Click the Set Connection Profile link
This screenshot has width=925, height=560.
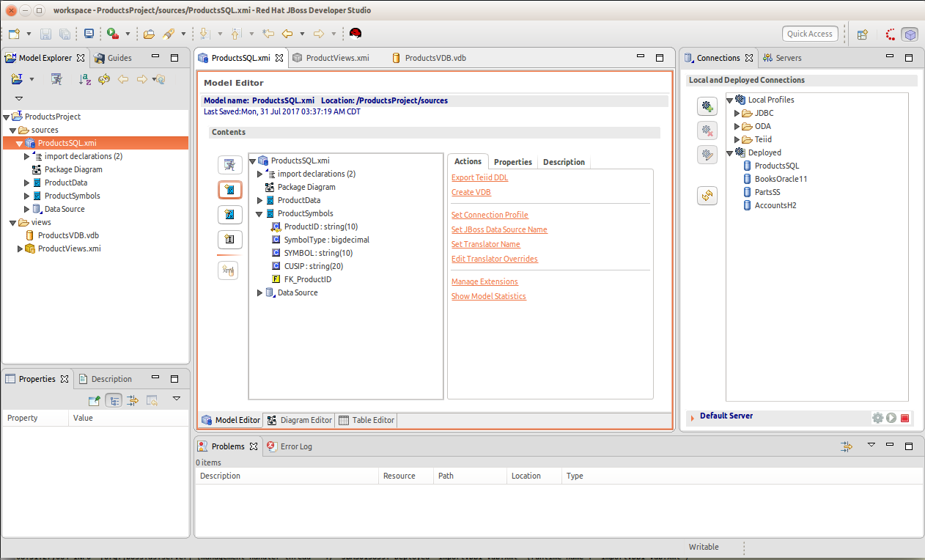[490, 215]
